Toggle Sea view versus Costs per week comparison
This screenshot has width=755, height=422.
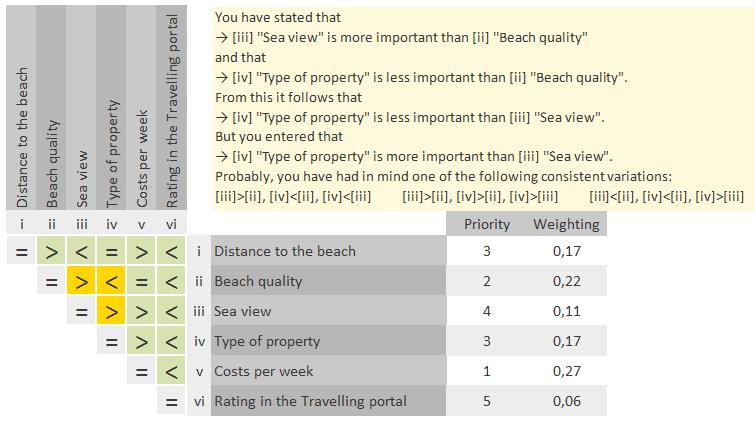click(x=141, y=311)
